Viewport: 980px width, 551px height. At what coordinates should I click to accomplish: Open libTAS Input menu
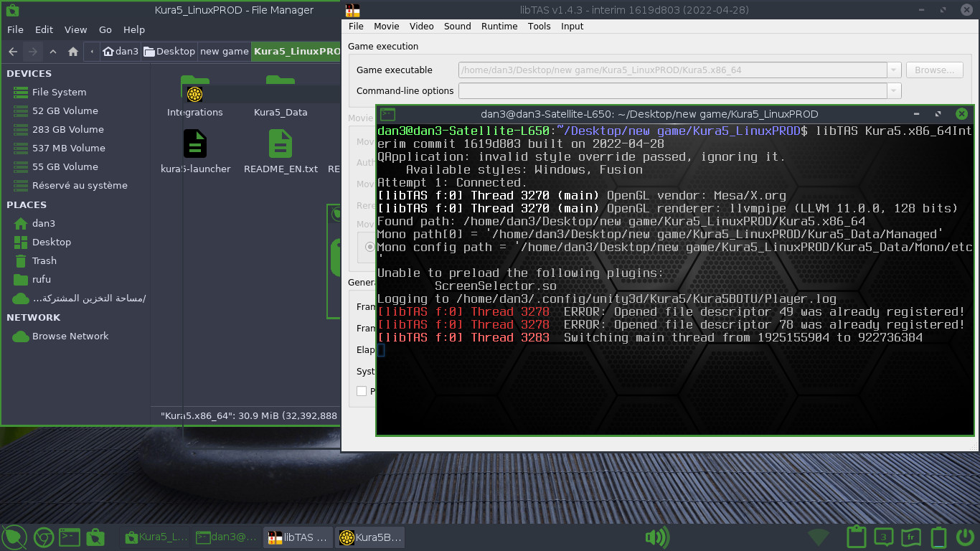tap(573, 26)
